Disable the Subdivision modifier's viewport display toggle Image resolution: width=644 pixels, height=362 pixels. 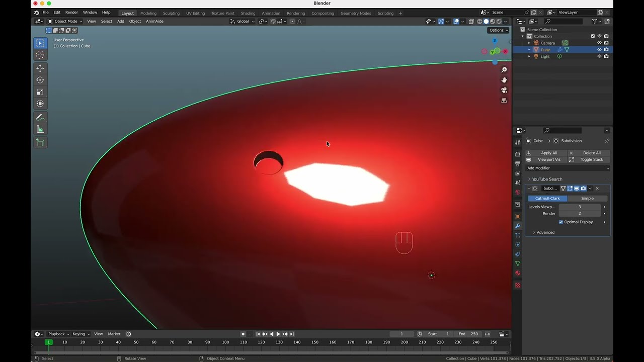576,188
